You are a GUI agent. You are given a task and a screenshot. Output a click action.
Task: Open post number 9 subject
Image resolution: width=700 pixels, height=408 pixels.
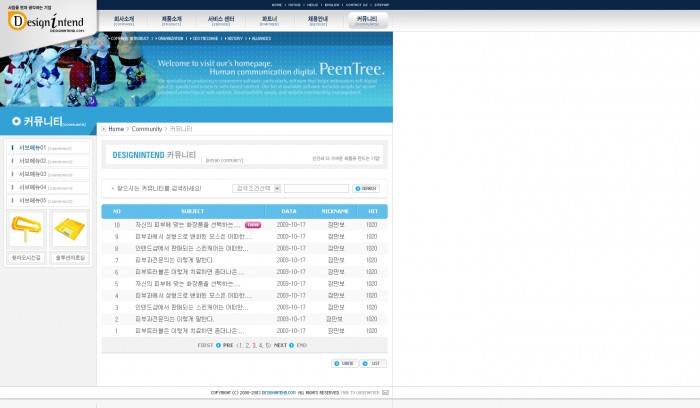[x=194, y=237]
